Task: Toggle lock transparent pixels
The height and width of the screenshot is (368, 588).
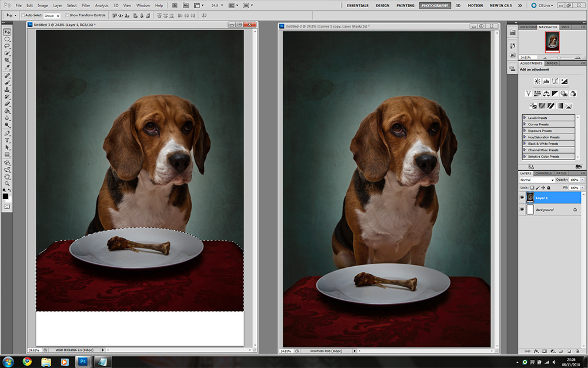Action: (532, 187)
